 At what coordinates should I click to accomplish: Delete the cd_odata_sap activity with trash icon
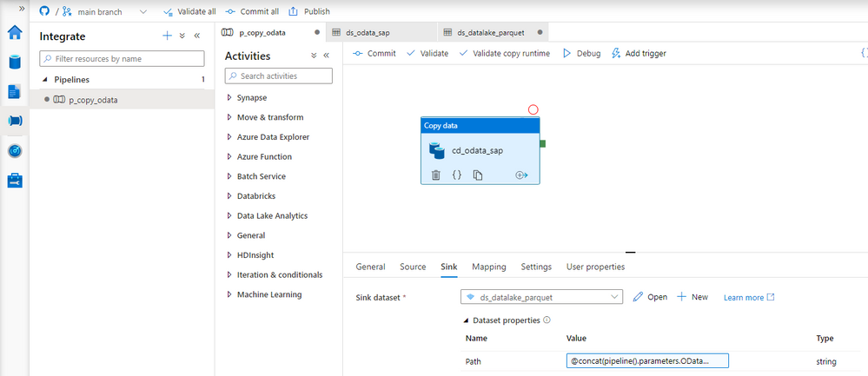pos(435,175)
